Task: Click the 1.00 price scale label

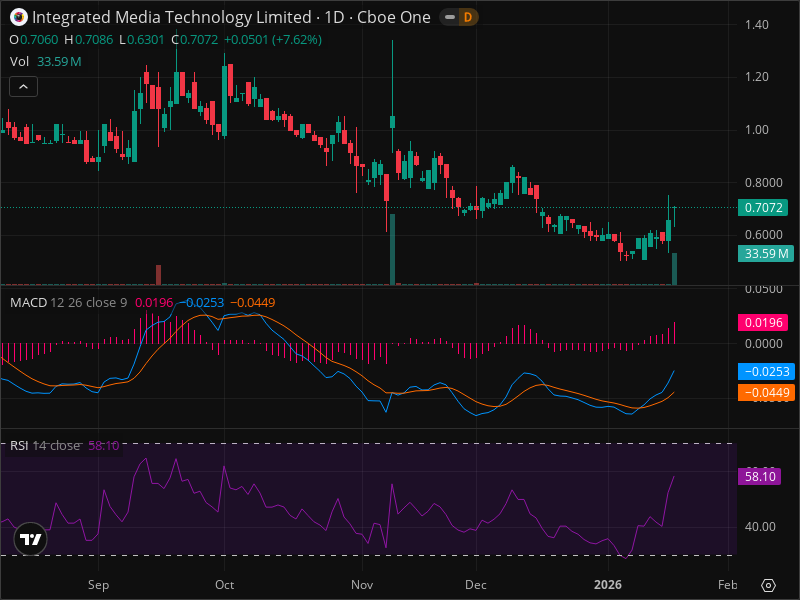Action: tap(757, 130)
